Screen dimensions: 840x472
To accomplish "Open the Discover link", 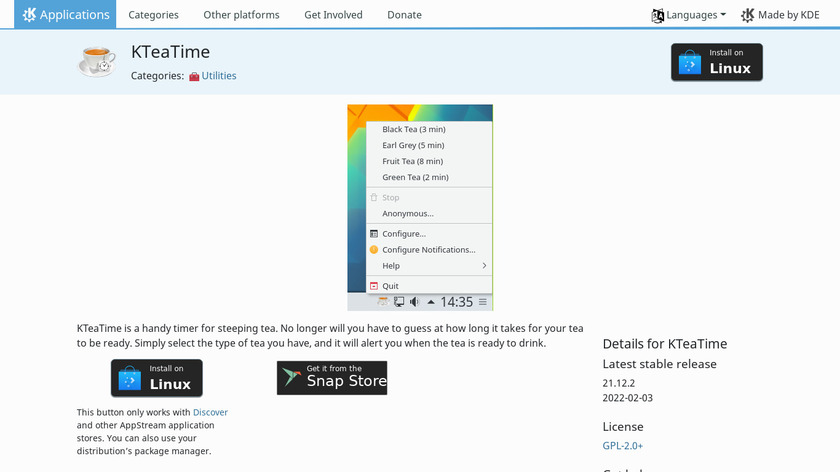I will (x=210, y=412).
